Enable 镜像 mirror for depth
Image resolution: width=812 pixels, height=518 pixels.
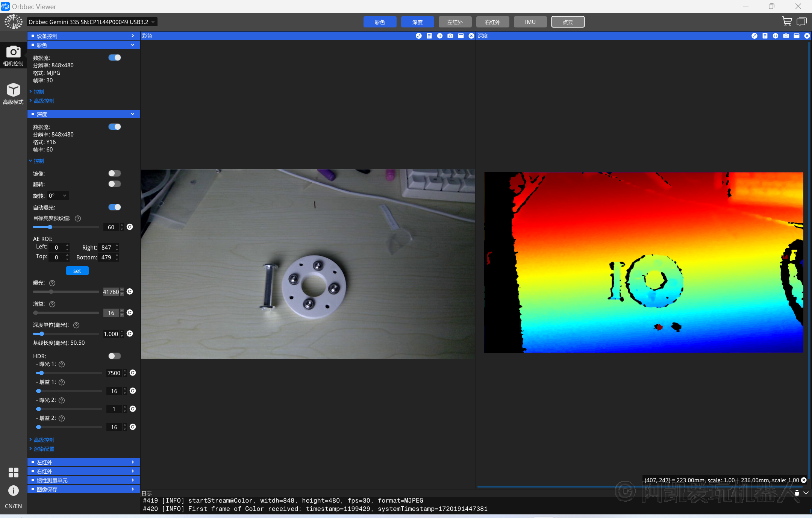pos(114,173)
